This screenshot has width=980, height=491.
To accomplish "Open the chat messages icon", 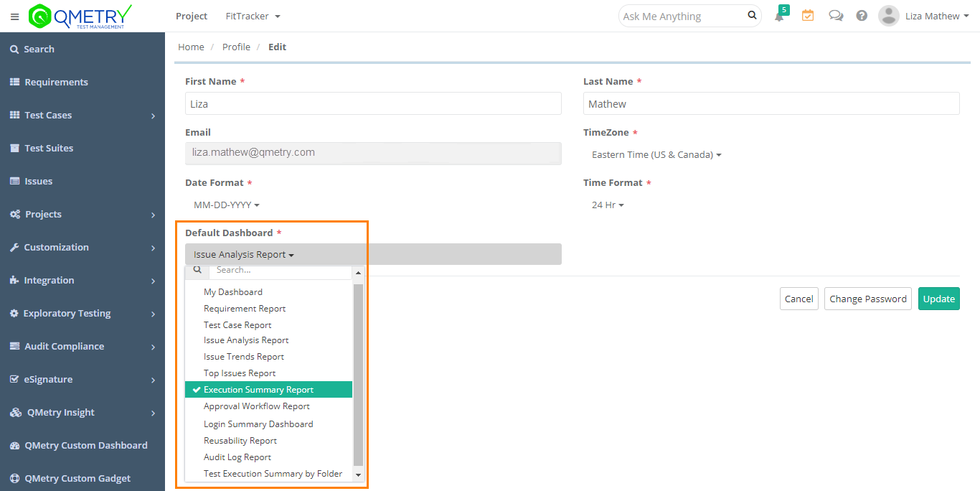I will pos(834,16).
